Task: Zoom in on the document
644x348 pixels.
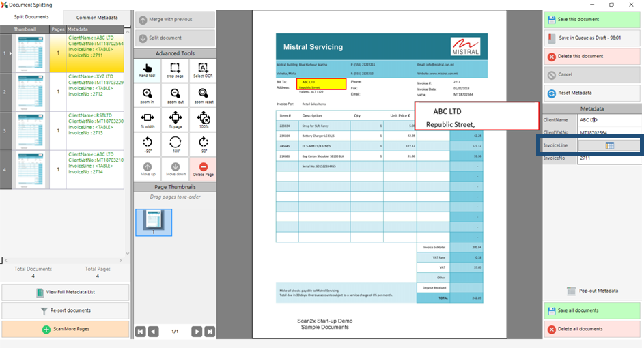Action: [147, 96]
